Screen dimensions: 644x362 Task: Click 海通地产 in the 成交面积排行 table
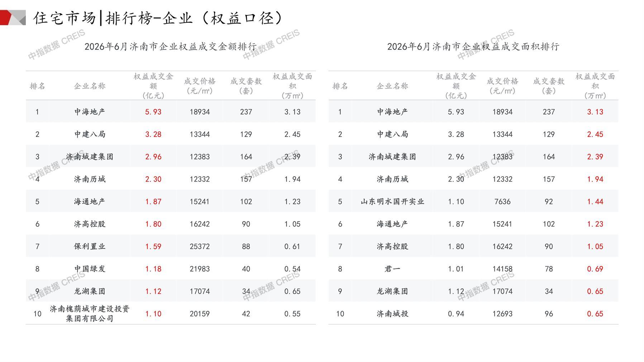tap(392, 224)
